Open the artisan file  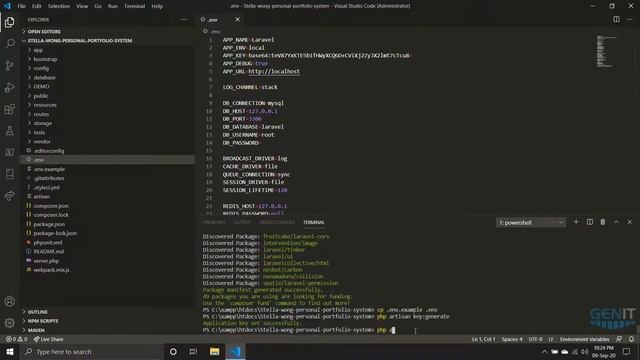(x=42, y=196)
